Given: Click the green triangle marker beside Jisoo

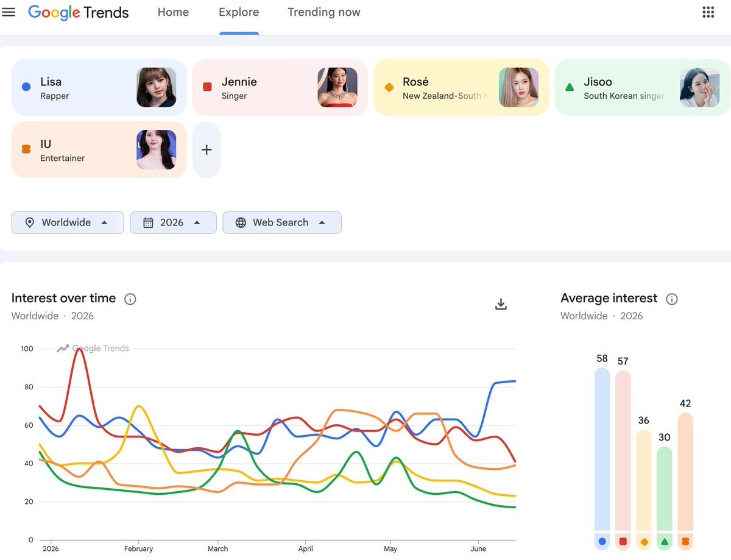Looking at the screenshot, I should click(570, 87).
